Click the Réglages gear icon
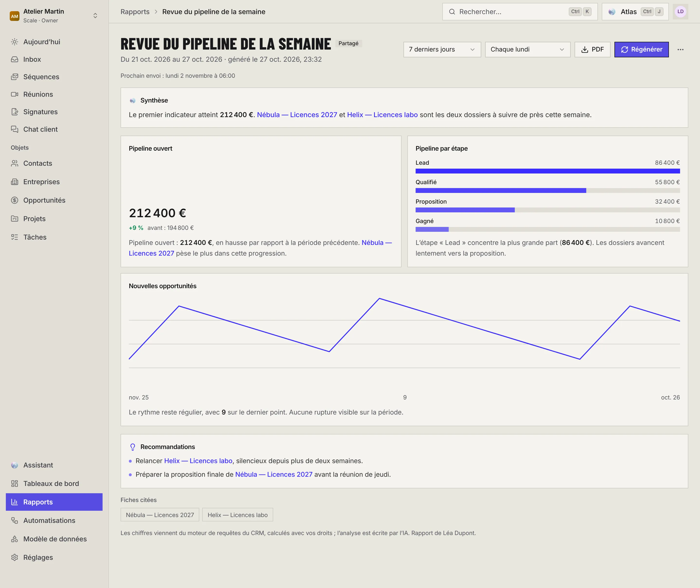This screenshot has height=588, width=700. (14, 558)
